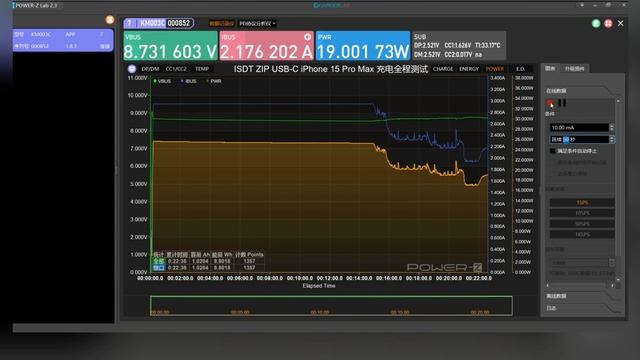Close the KM003C device panel with X
This screenshot has width=640, height=360.
(620, 23)
